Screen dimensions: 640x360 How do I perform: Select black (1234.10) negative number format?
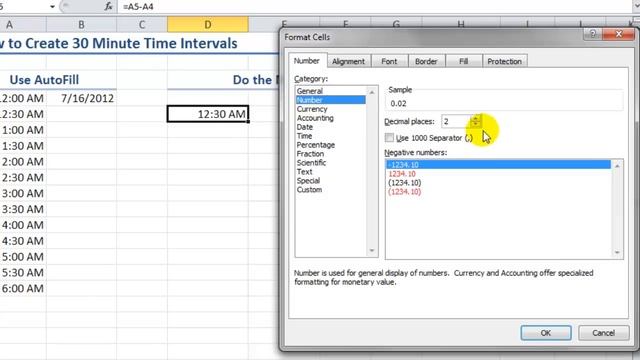[498, 182]
